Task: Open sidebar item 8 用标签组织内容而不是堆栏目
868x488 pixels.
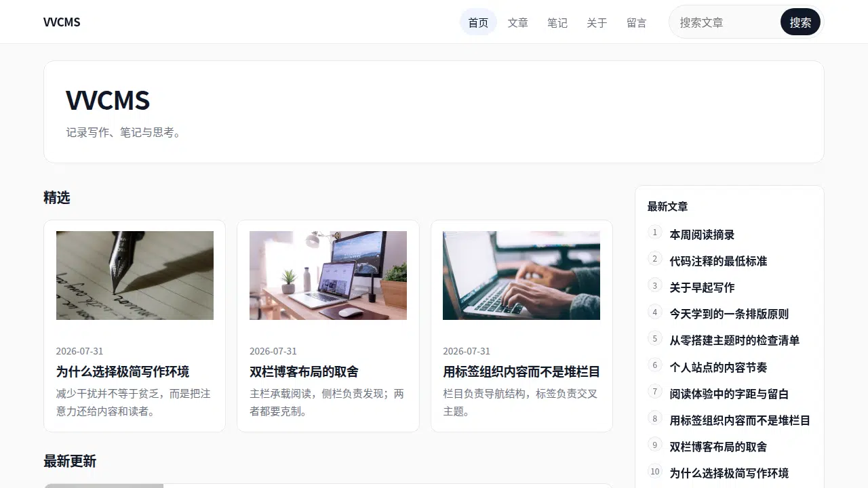Action: pos(740,420)
